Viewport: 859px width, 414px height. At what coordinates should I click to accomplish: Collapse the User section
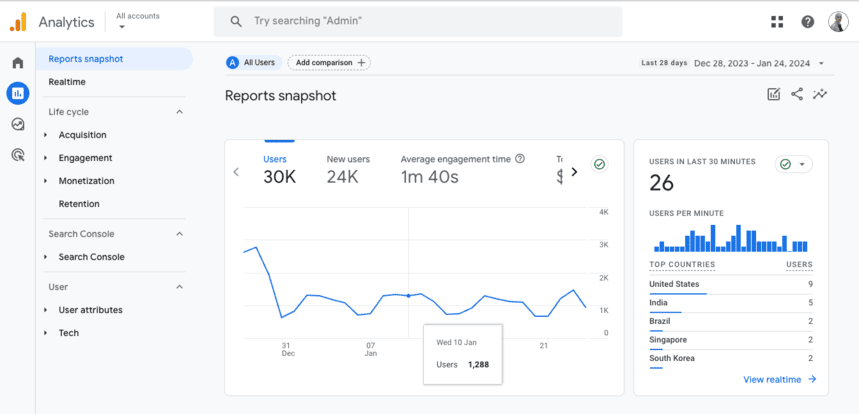pos(179,287)
